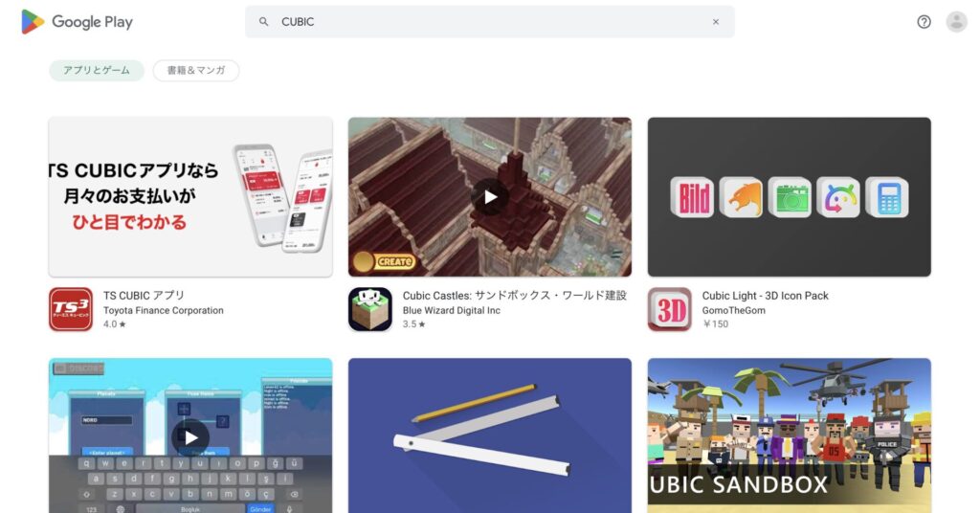Viewport: 980px width, 513px height.
Task: Open the Cubic Light - 3D Icon Pack title
Action: (765, 296)
